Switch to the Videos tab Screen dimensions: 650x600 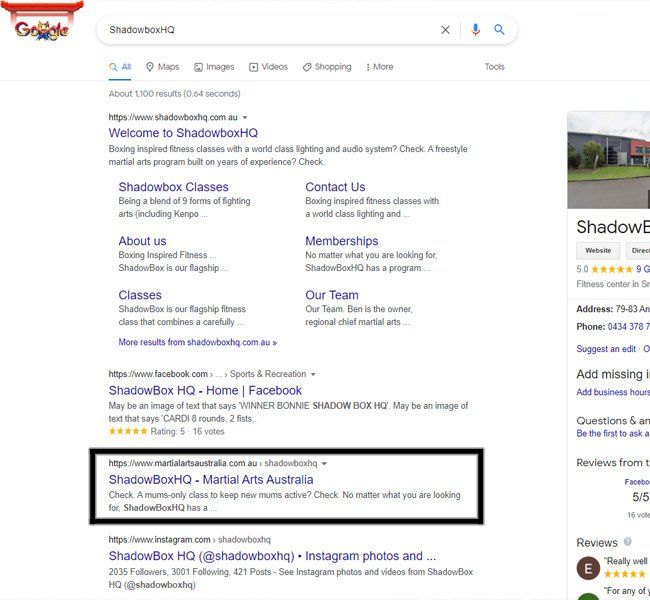pyautogui.click(x=268, y=67)
